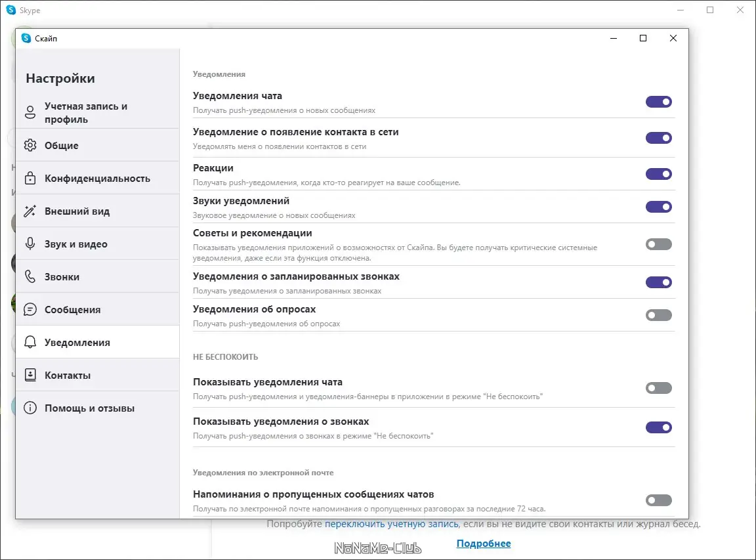Click the переключить учетную запись link

(x=391, y=524)
